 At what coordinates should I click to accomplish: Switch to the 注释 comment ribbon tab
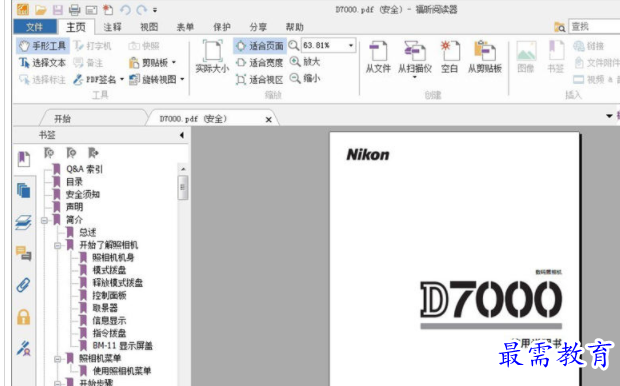pyautogui.click(x=112, y=27)
